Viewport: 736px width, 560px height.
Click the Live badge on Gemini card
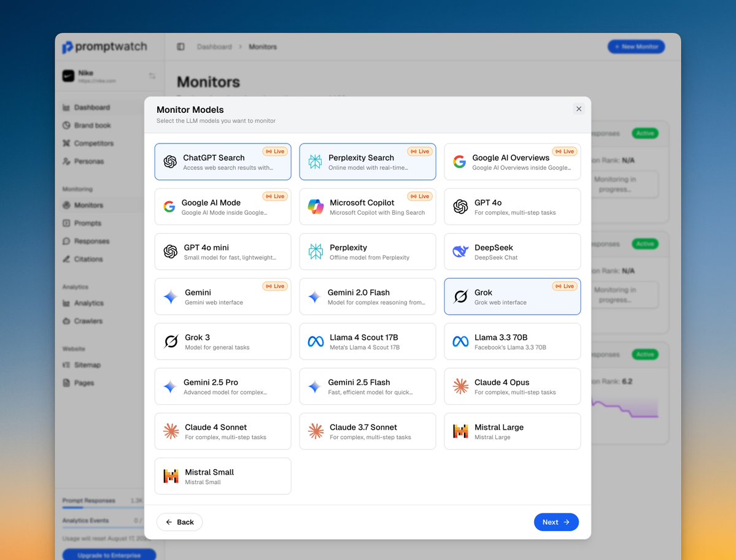click(274, 286)
